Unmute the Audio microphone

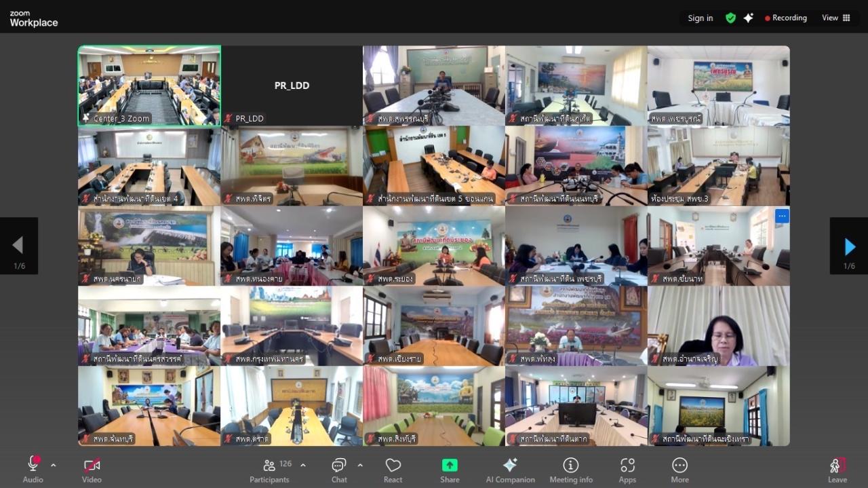(x=33, y=470)
